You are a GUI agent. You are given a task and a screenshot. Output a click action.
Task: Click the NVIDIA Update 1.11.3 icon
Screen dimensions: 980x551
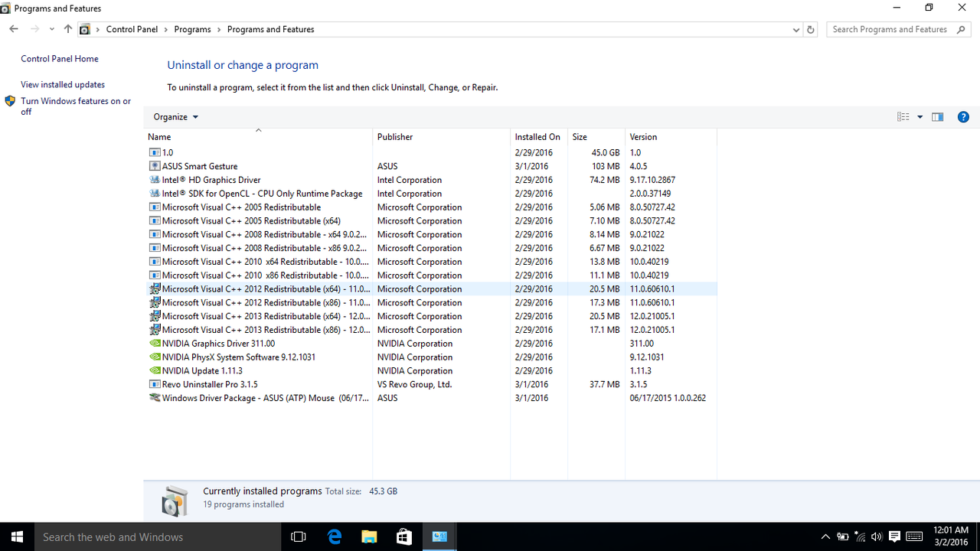point(155,370)
